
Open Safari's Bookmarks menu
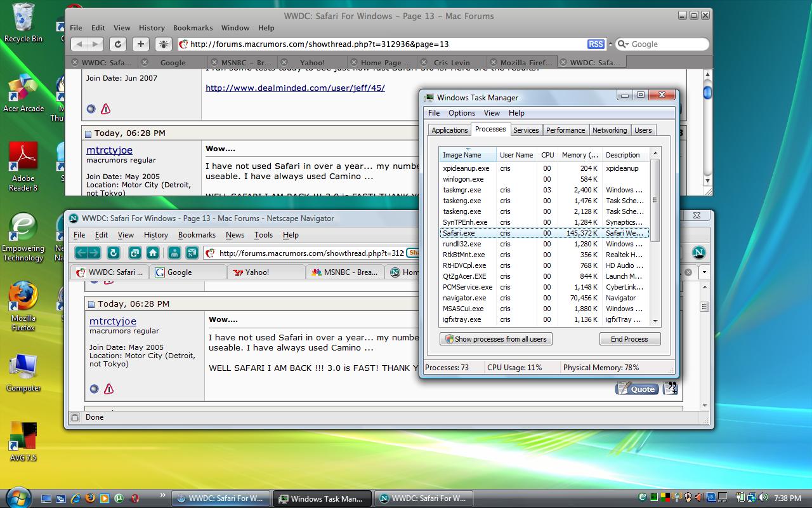point(193,28)
